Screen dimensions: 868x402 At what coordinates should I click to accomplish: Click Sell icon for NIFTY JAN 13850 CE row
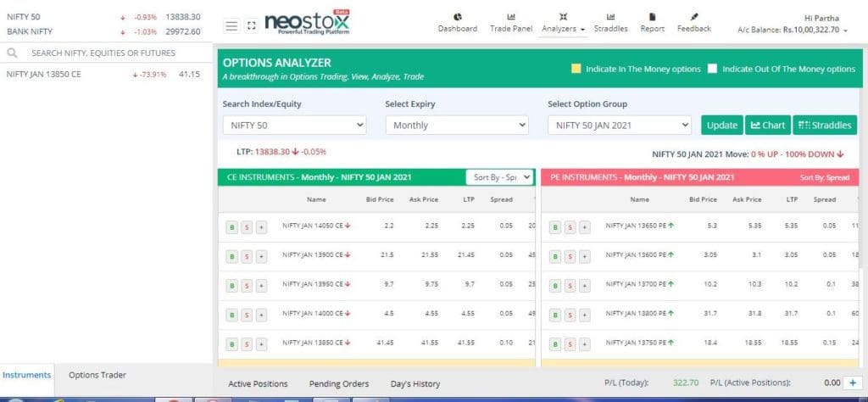(x=247, y=344)
